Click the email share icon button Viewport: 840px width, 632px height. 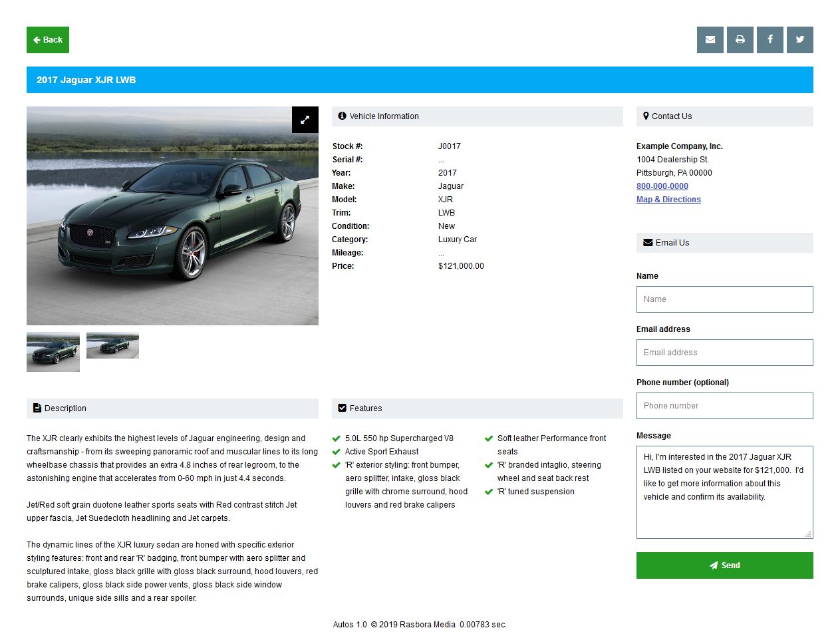[710, 40]
